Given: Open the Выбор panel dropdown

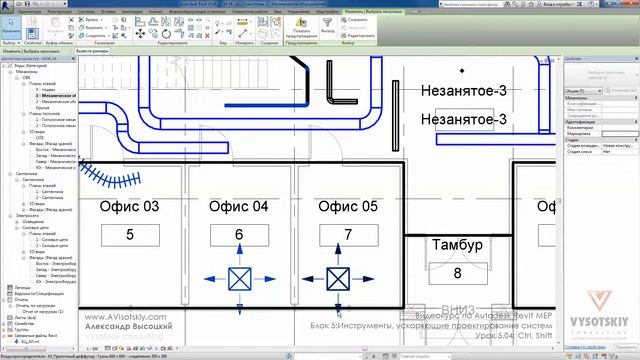Looking at the screenshot, I should (11, 42).
